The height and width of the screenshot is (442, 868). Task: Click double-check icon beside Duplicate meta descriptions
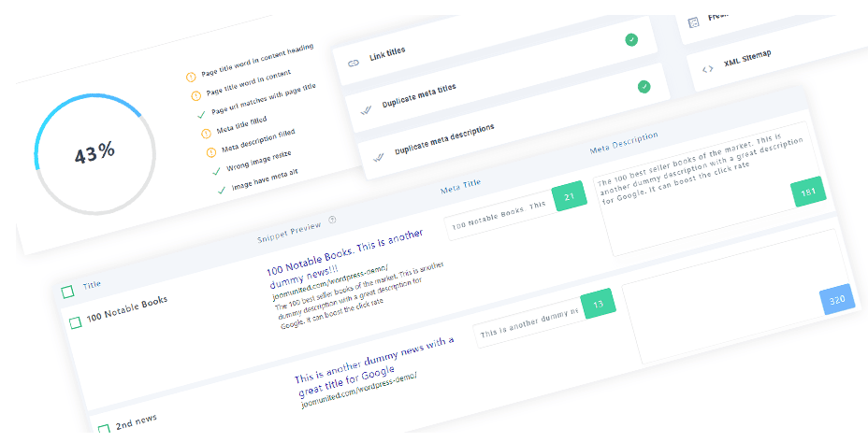click(378, 158)
